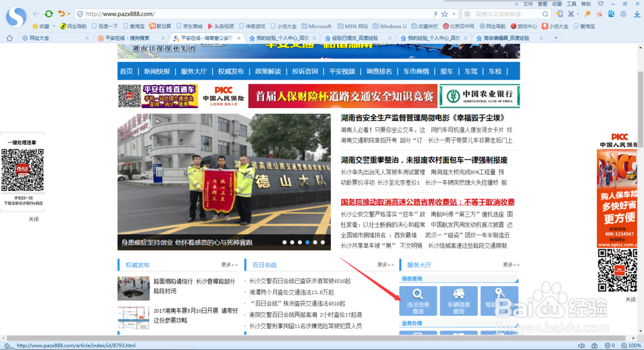Reload the page with the green refresh icon
This screenshot has height=350, width=644.
[49, 14]
